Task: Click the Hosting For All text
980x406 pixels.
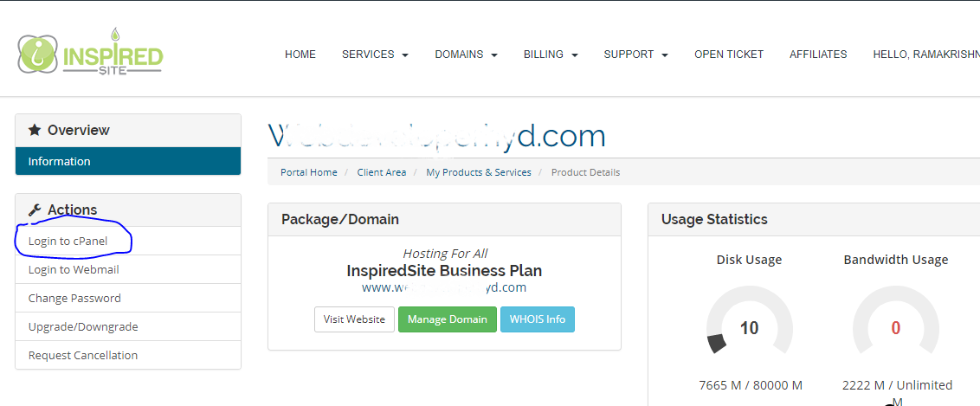Action: tap(445, 254)
